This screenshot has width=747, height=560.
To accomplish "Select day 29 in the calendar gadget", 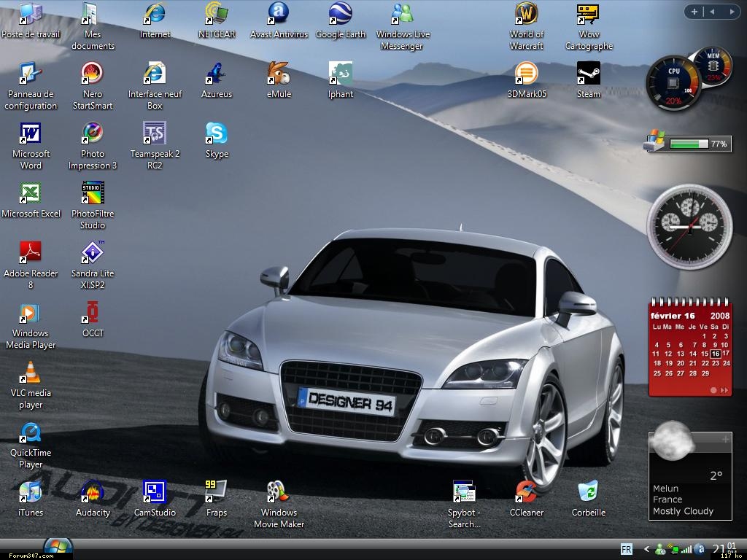I will [x=705, y=374].
